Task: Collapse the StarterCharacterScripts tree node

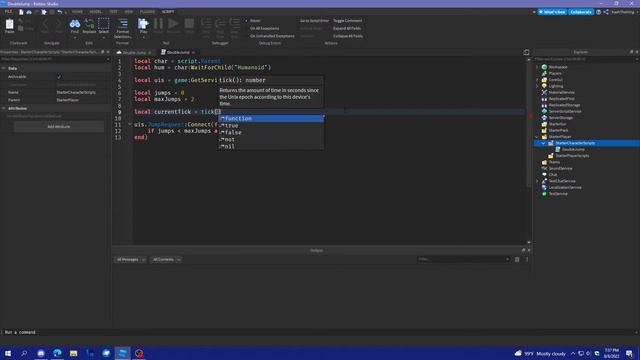Action: point(543,143)
